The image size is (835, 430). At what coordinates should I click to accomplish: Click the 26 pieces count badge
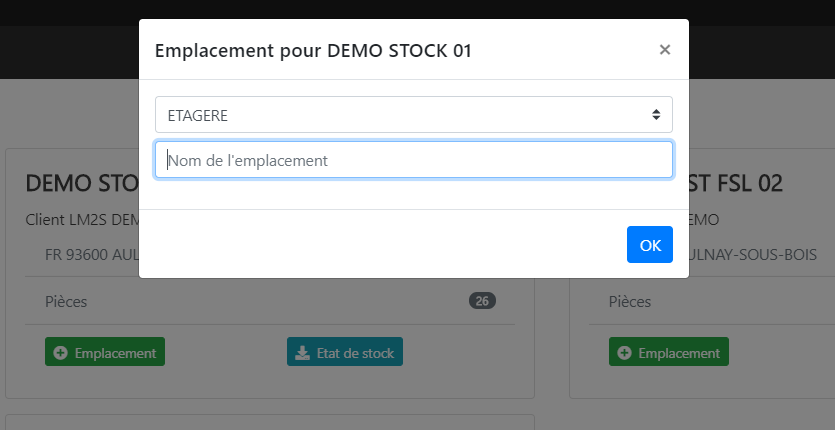click(482, 301)
